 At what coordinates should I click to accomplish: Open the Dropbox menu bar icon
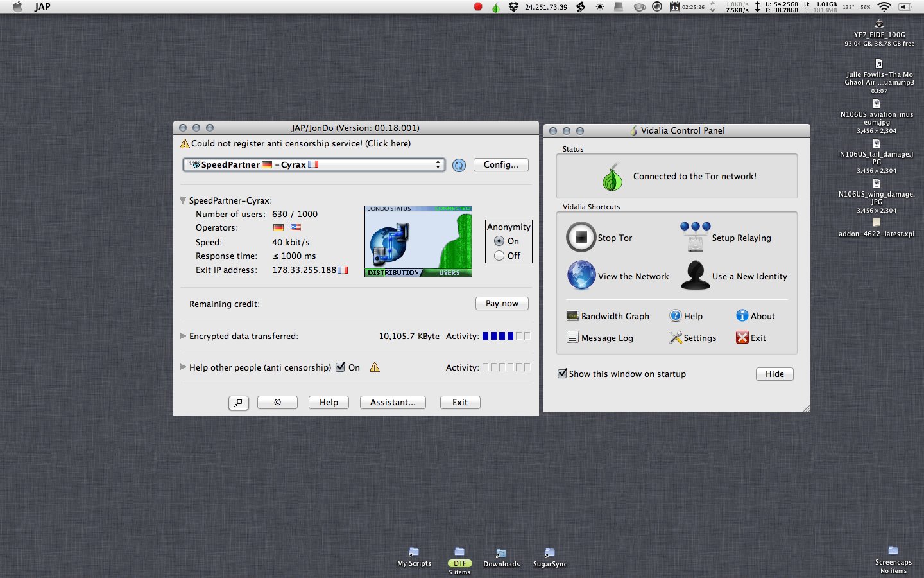(x=513, y=7)
